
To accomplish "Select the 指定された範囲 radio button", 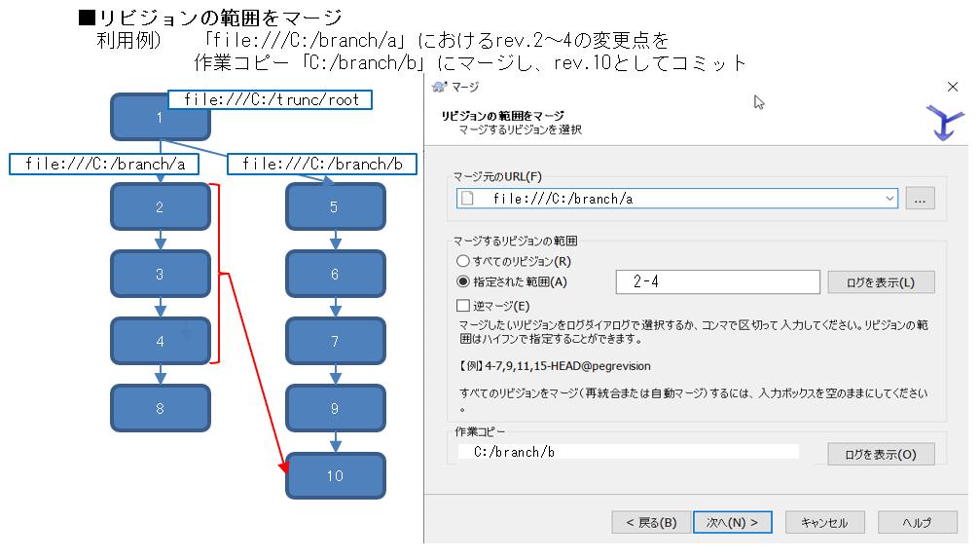I will coord(462,281).
